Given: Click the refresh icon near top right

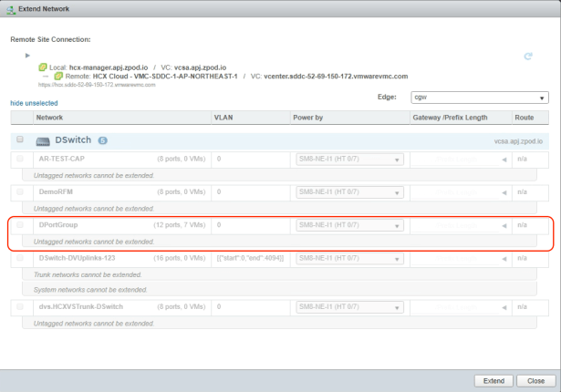Looking at the screenshot, I should click(x=528, y=57).
